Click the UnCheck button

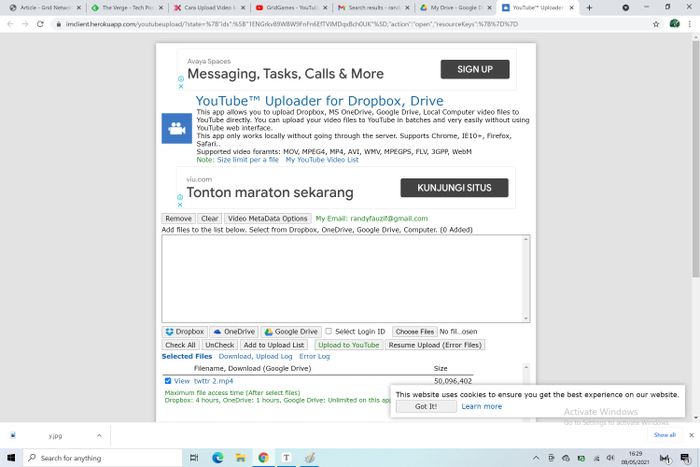(219, 345)
